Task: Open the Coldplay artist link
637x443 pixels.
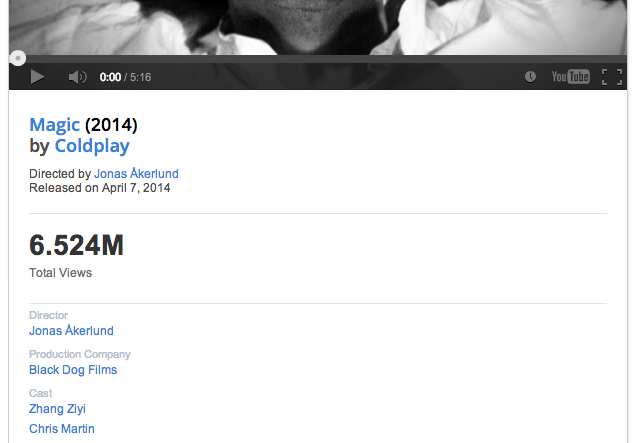Action: coord(92,146)
